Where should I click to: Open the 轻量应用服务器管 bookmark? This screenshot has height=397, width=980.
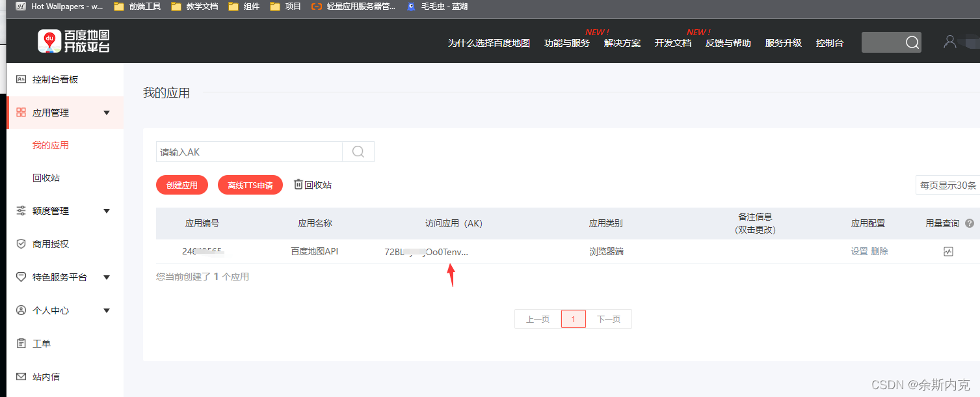point(353,7)
